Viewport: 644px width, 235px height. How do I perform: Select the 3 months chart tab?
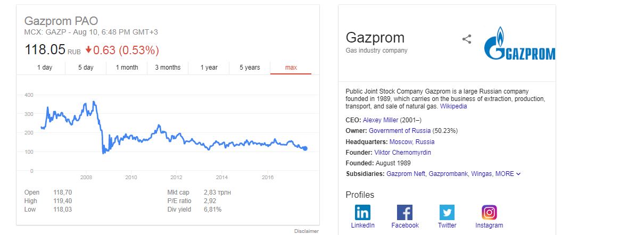tap(168, 68)
